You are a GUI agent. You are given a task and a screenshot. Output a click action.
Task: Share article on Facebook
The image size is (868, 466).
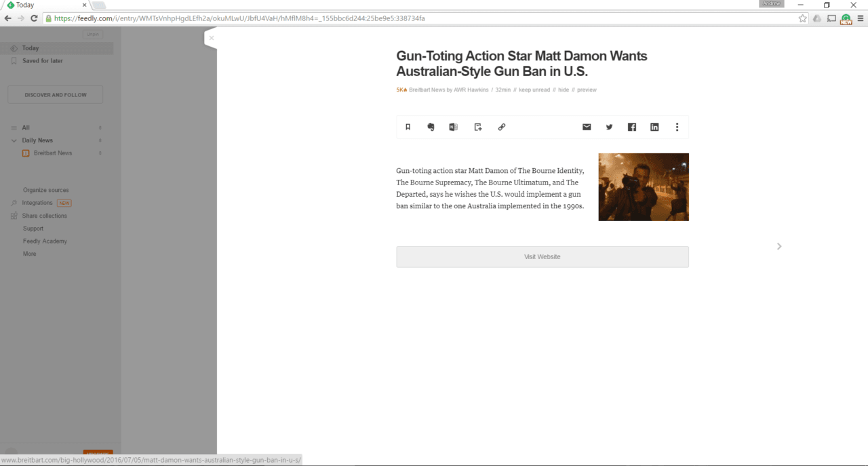(632, 127)
